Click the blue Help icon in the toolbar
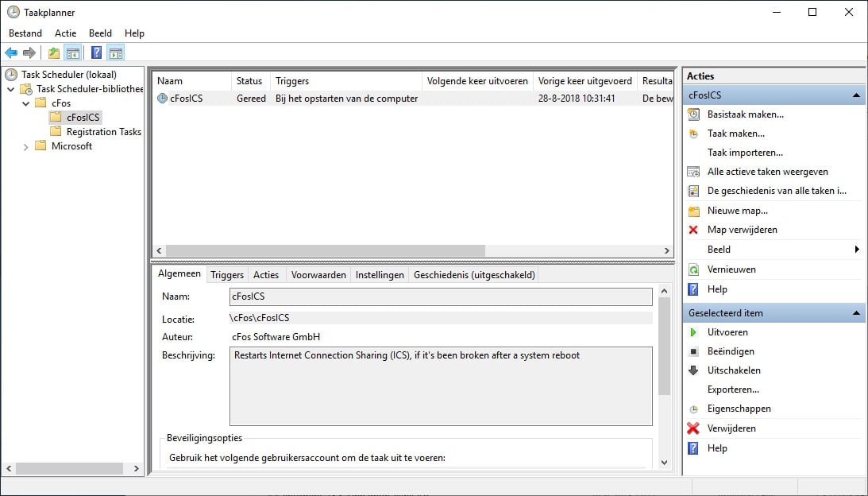This screenshot has width=868, height=496. 95,52
